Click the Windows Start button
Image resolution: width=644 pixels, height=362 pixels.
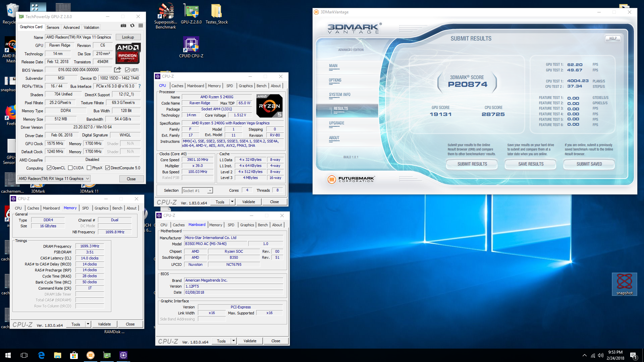(x=8, y=355)
